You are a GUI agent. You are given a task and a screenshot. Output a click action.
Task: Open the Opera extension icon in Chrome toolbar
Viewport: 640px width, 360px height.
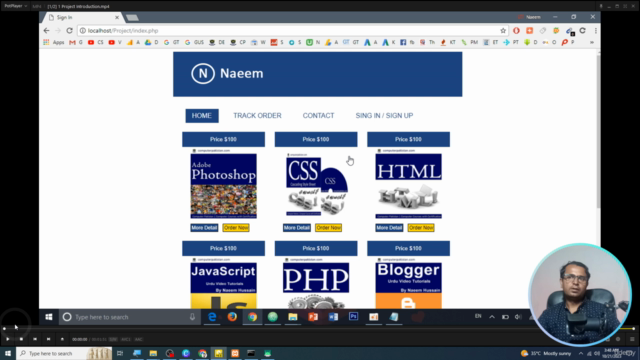pyautogui.click(x=516, y=31)
